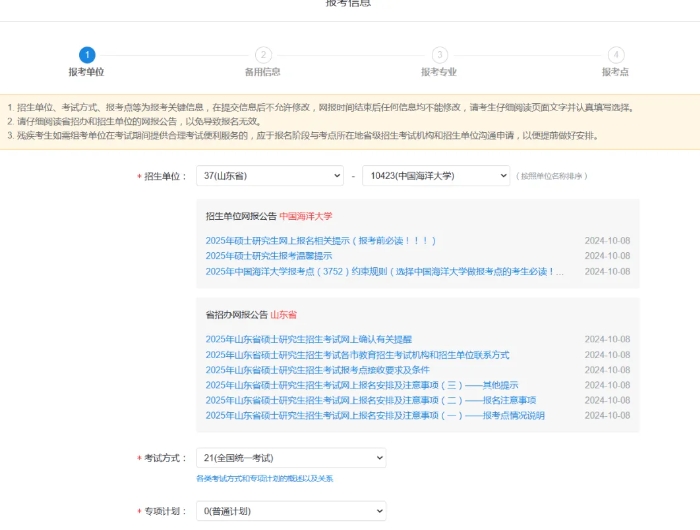This screenshot has height=530, width=700.
Task: Open the 报考点(3752)约束规则 announcement
Action: tap(384, 271)
